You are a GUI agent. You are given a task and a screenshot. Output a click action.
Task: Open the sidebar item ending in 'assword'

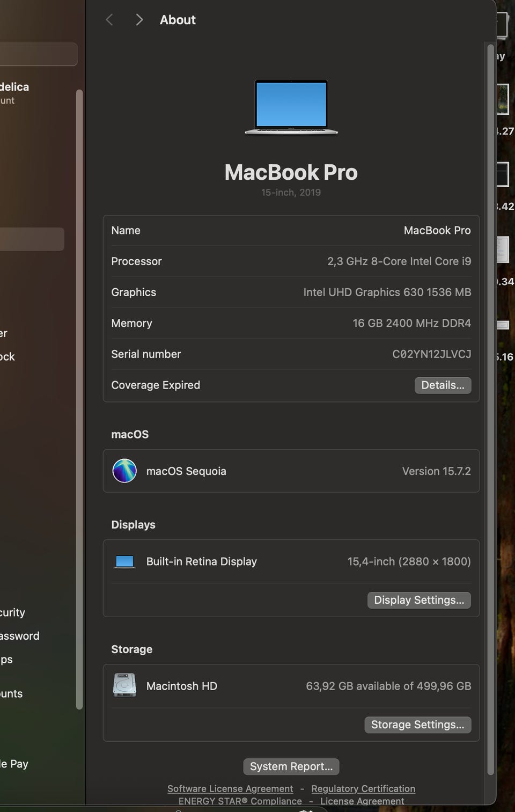(x=20, y=636)
